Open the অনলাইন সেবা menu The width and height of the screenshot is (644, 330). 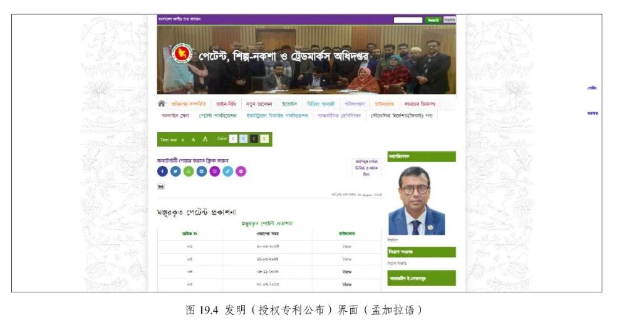(x=175, y=115)
